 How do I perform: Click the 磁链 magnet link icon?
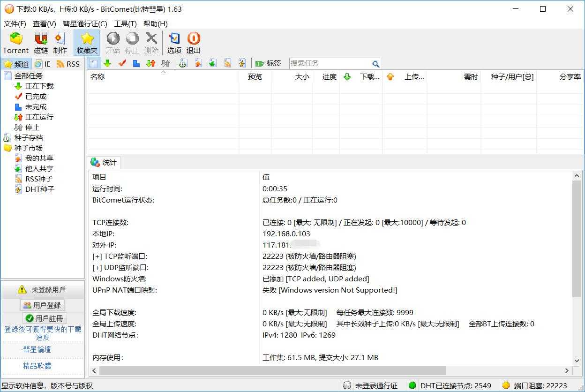pyautogui.click(x=40, y=42)
